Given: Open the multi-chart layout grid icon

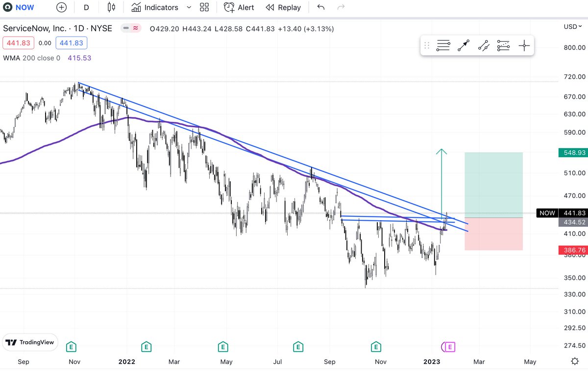Looking at the screenshot, I should (204, 7).
